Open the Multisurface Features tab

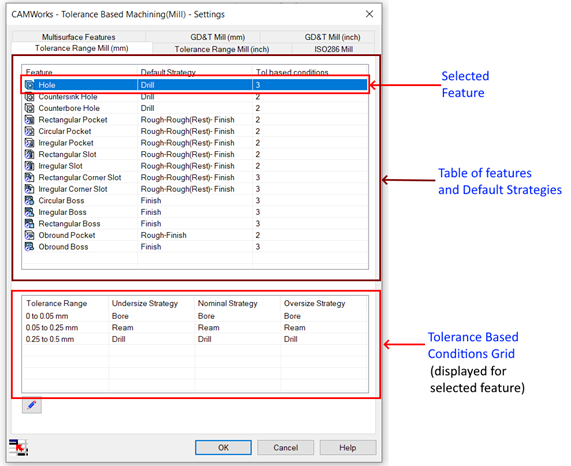coord(79,37)
